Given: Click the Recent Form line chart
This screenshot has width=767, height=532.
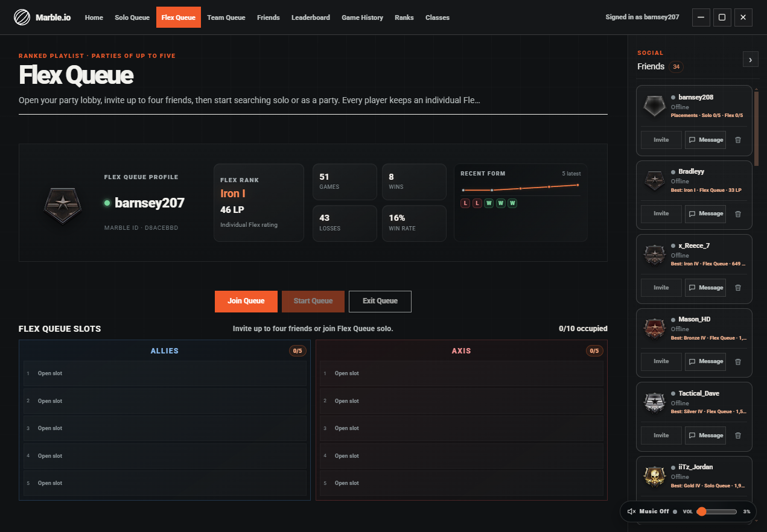Looking at the screenshot, I should 521,188.
